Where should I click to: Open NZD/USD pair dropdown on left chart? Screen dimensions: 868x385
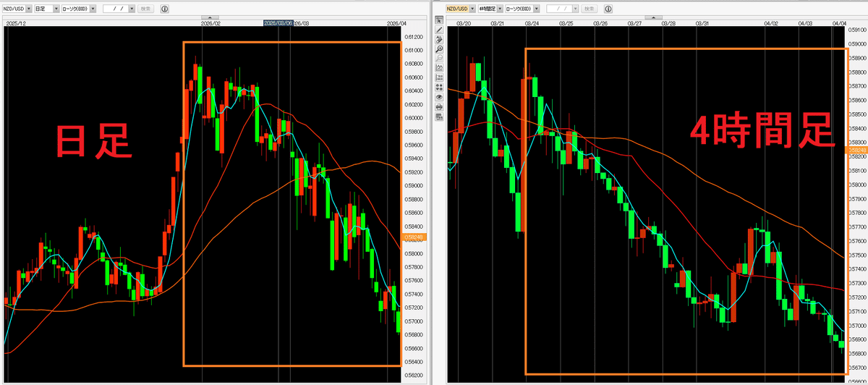tap(29, 9)
